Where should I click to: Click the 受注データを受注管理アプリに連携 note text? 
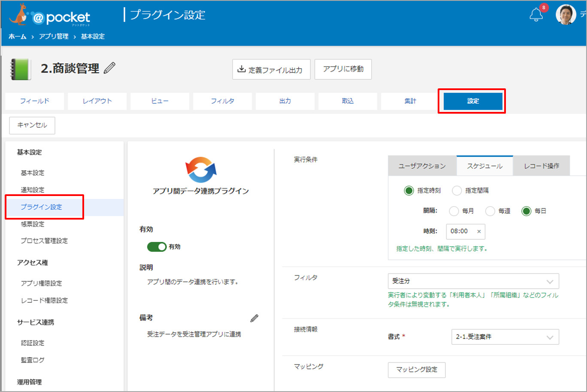pyautogui.click(x=194, y=334)
